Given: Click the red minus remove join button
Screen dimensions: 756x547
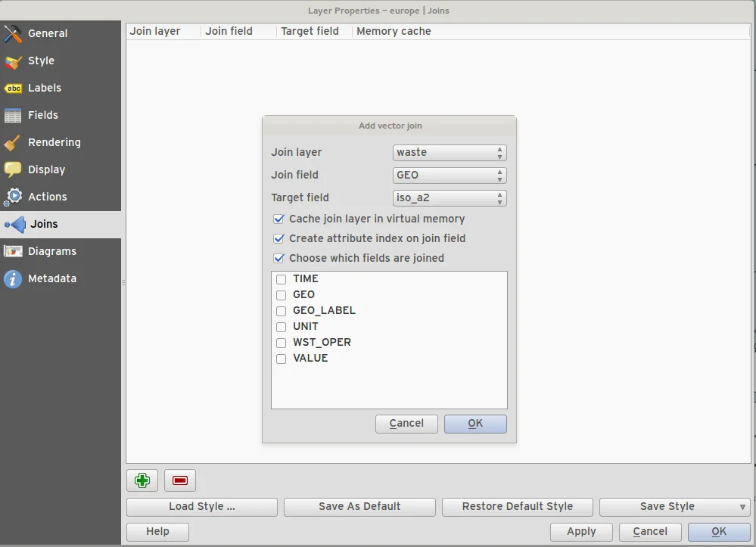Looking at the screenshot, I should pyautogui.click(x=180, y=480).
